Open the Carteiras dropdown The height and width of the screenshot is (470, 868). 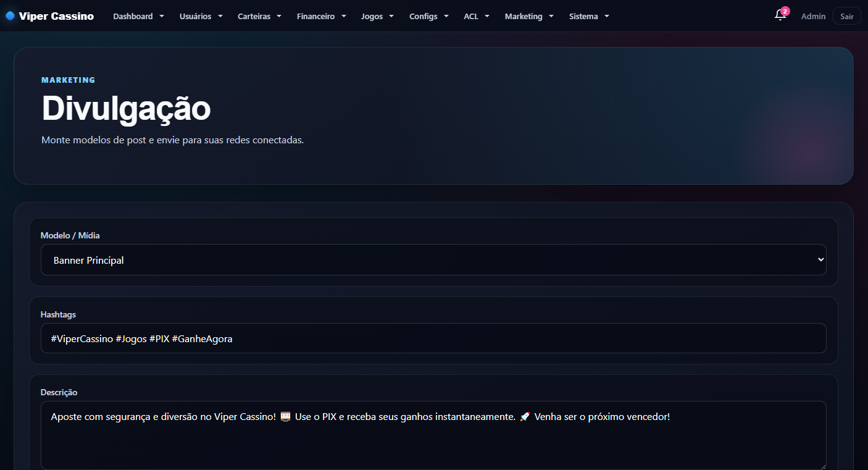260,16
